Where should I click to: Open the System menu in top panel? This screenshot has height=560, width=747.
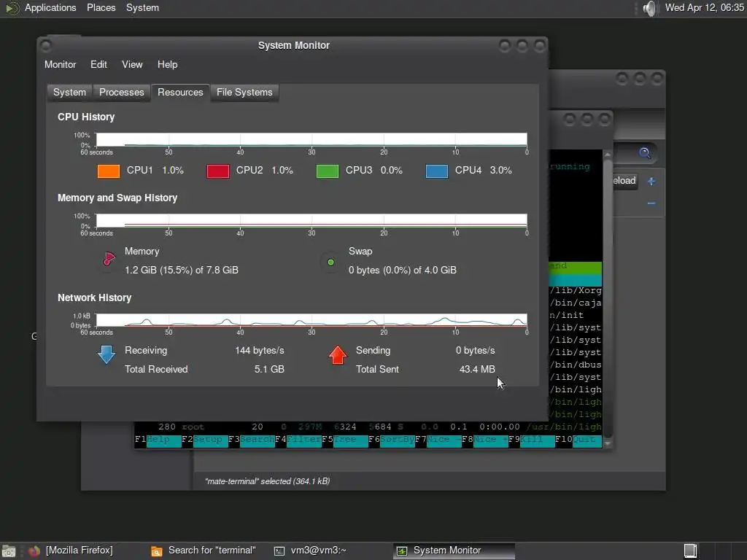click(x=142, y=7)
